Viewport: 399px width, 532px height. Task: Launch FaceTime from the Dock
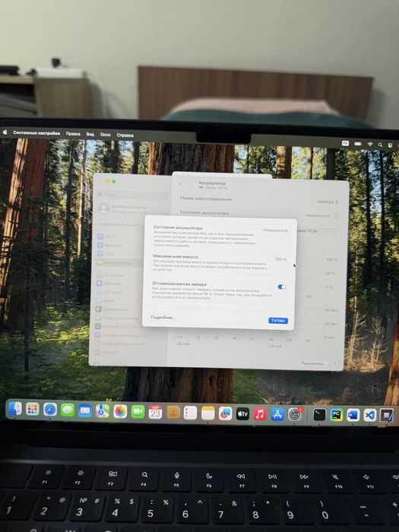click(x=138, y=412)
